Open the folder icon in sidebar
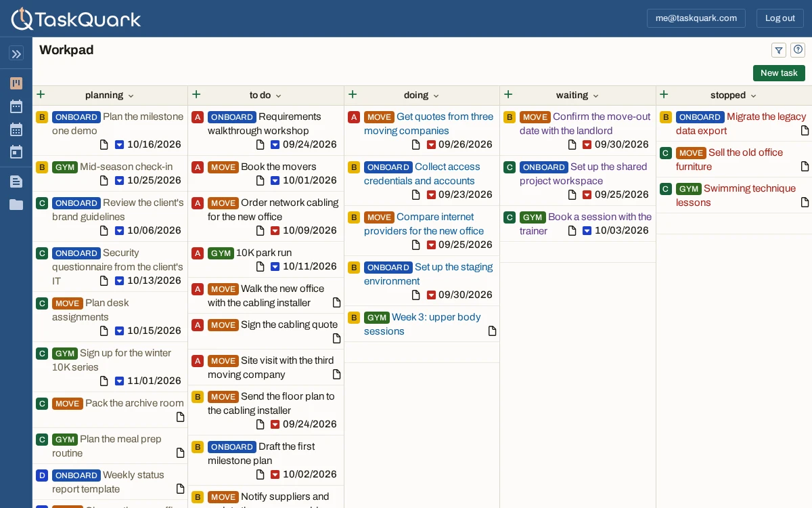This screenshot has height=508, width=812. [16, 205]
